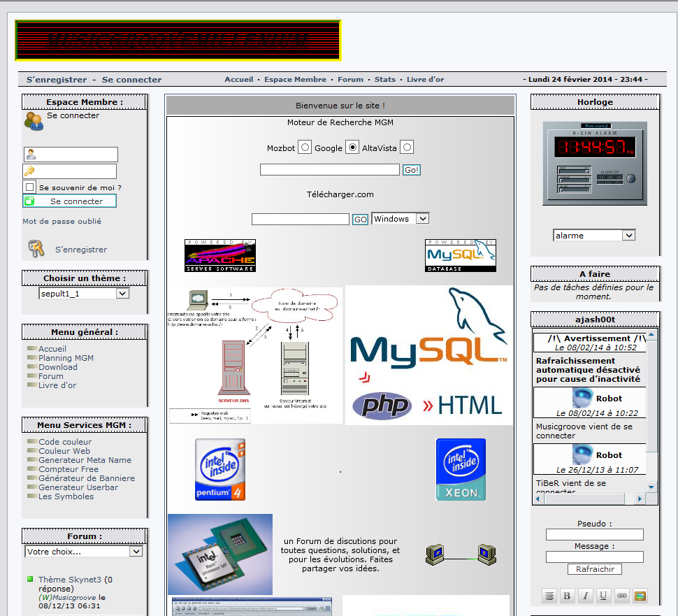Focus the Pseudo field in the shoutbox
The width and height of the screenshot is (678, 616).
[595, 535]
